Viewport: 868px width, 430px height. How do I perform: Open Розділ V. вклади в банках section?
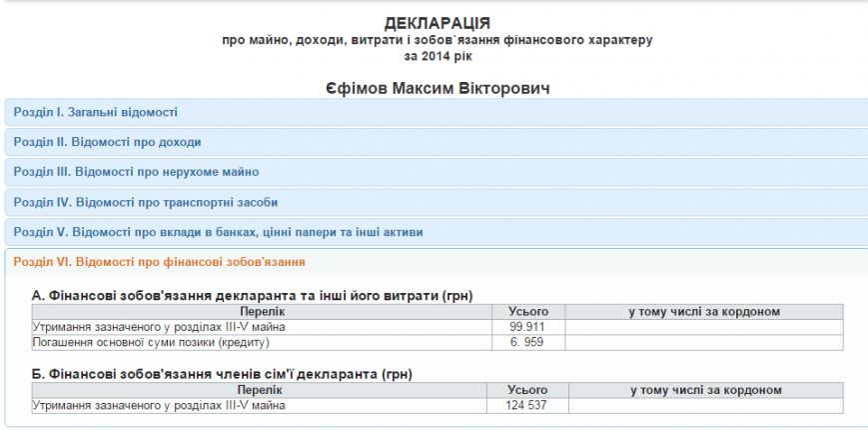(x=436, y=232)
